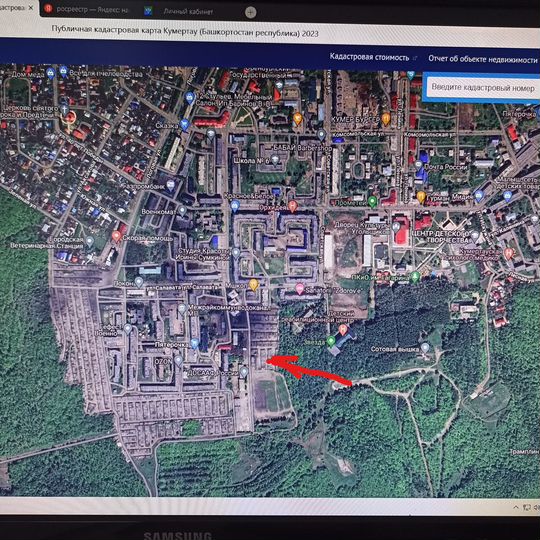The width and height of the screenshot is (540, 540).
Task: Open Отчет об объекте недвижимости link
Action: [x=482, y=59]
